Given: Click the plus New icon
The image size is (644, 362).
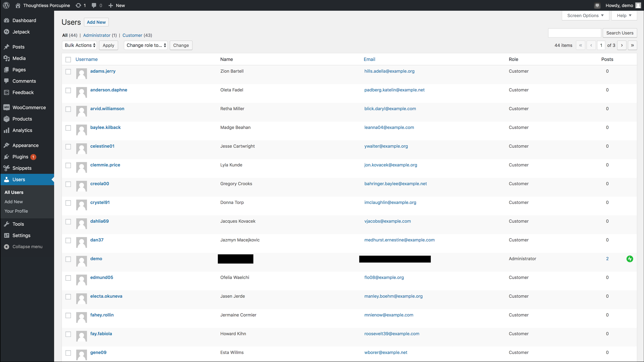Looking at the screenshot, I should (111, 5).
